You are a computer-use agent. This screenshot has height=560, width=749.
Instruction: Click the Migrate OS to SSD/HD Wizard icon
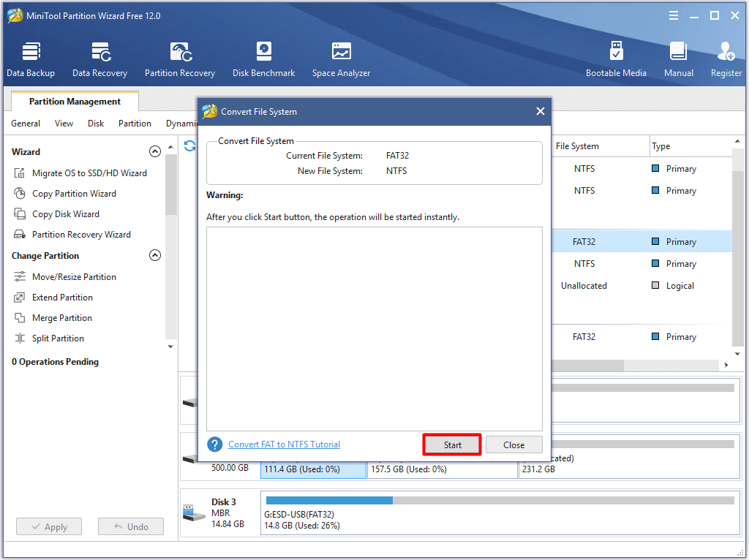pos(20,173)
